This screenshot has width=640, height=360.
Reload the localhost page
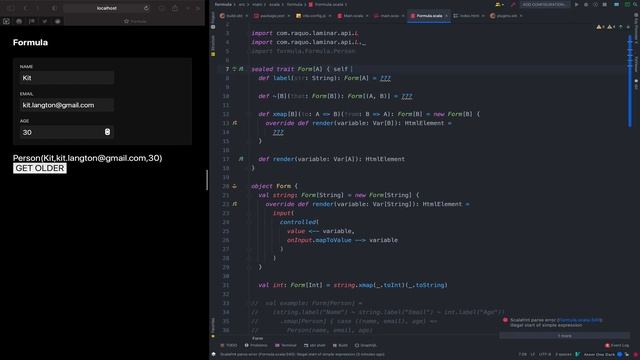[x=147, y=8]
